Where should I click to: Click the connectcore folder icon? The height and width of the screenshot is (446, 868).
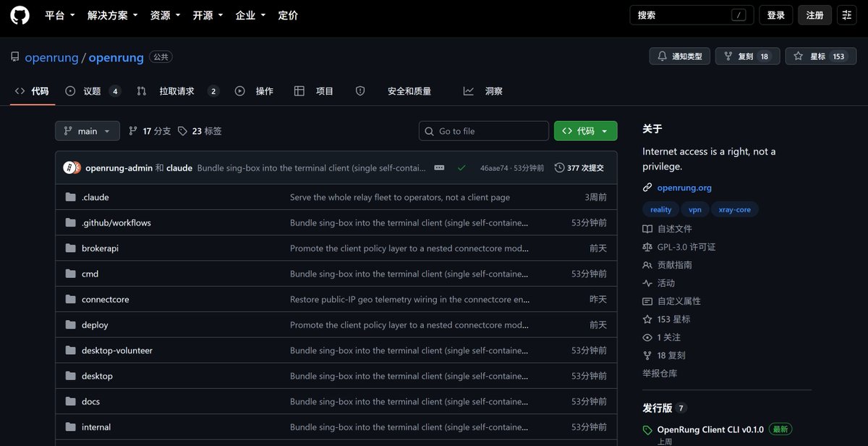click(70, 299)
